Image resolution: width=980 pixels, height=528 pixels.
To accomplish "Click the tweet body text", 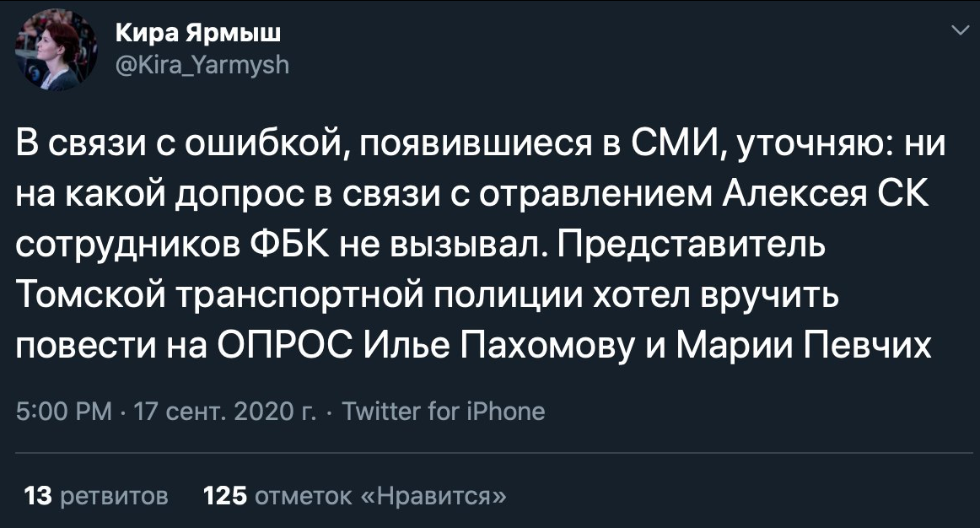I will point(422,243).
